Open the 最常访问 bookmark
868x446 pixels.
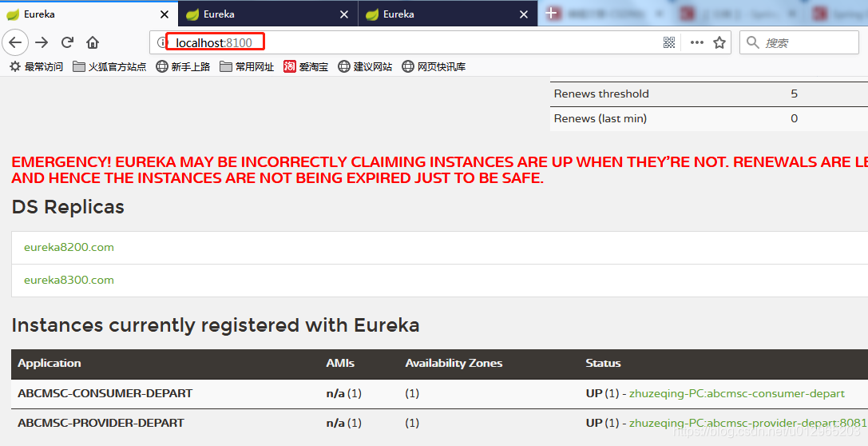(37, 66)
